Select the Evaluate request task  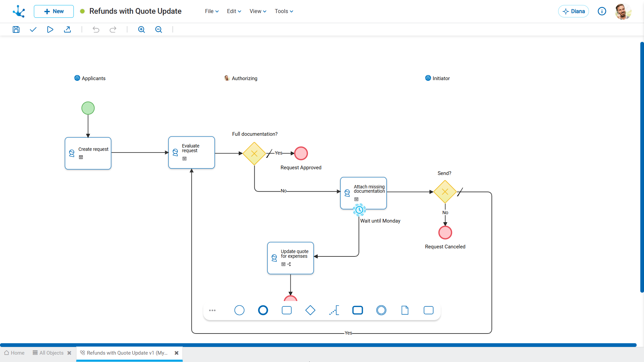192,153
